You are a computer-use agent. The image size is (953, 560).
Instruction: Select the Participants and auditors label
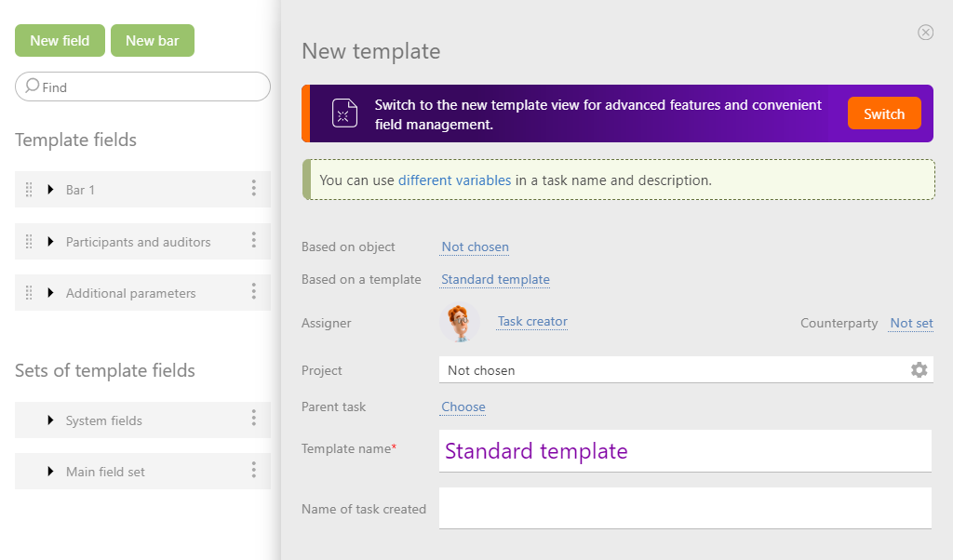click(138, 242)
